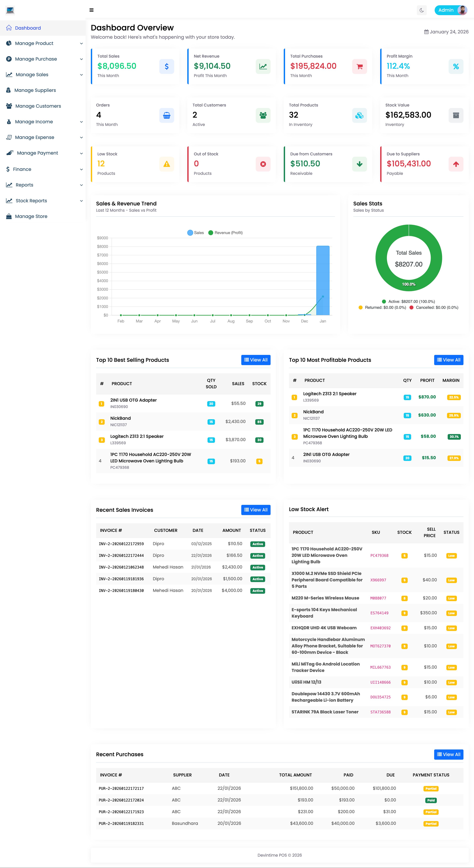Toggle the Sales legend item in chart
Image resolution: width=474 pixels, height=868 pixels.
(x=195, y=233)
